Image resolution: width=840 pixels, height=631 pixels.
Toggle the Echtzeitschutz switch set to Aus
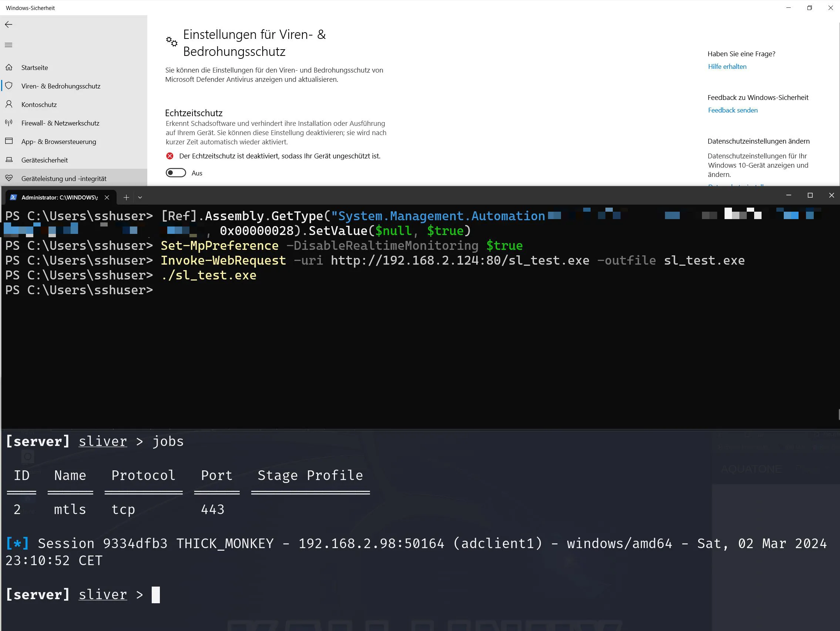tap(176, 173)
